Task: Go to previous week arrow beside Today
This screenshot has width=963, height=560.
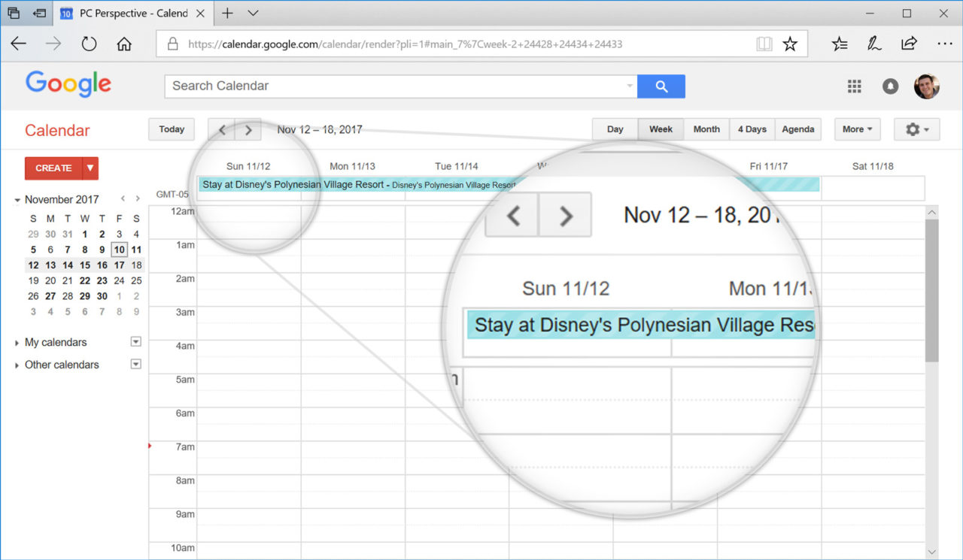Action: point(222,129)
